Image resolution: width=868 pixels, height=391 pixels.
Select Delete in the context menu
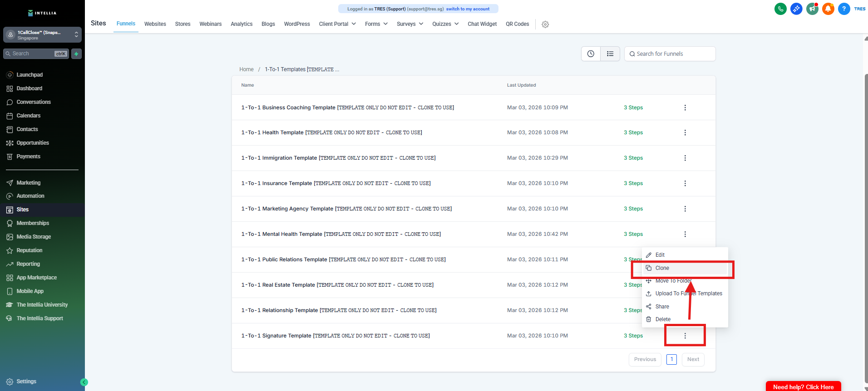685,319
